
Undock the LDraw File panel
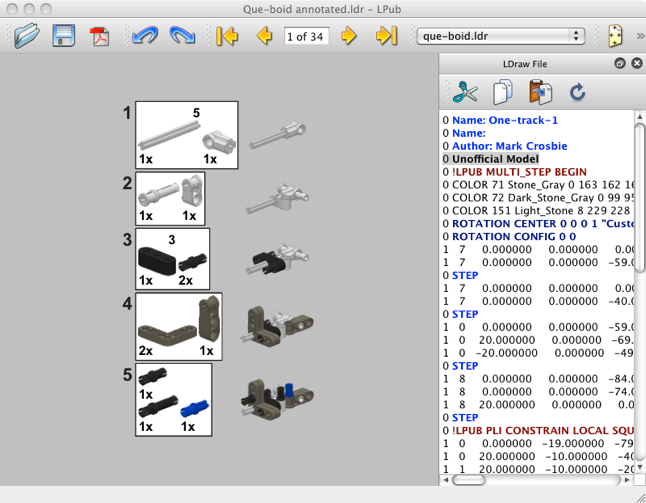620,64
